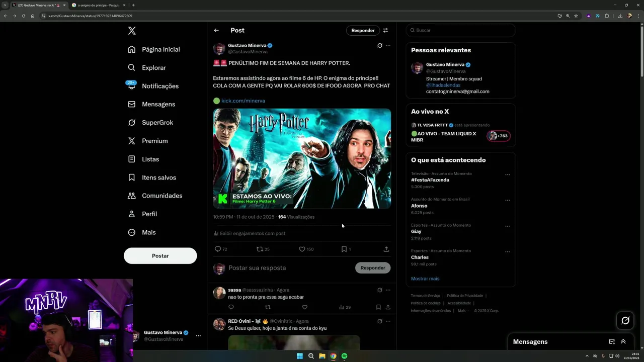Click Grok icon on RED Óvini's reply
This screenshot has height=362, width=644.
(x=380, y=321)
